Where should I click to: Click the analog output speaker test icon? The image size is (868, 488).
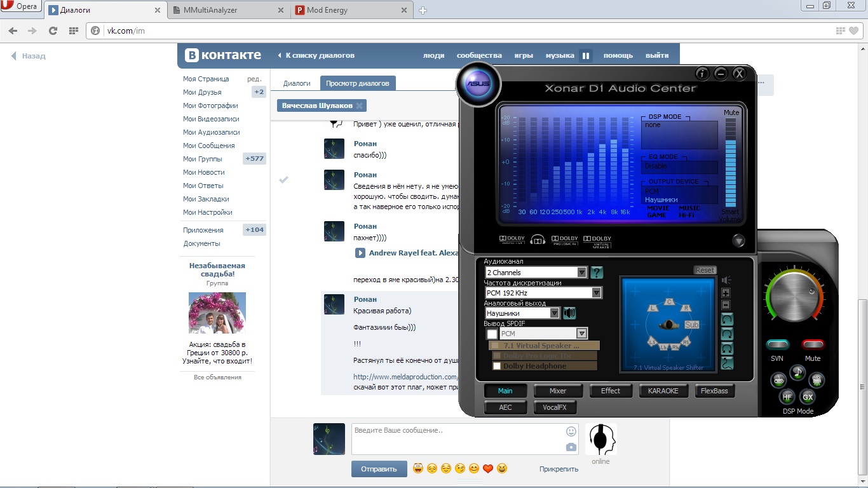point(569,313)
